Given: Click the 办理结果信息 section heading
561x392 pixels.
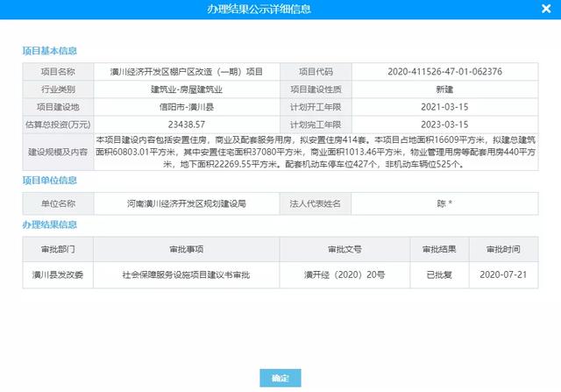Looking at the screenshot, I should coord(50,225).
